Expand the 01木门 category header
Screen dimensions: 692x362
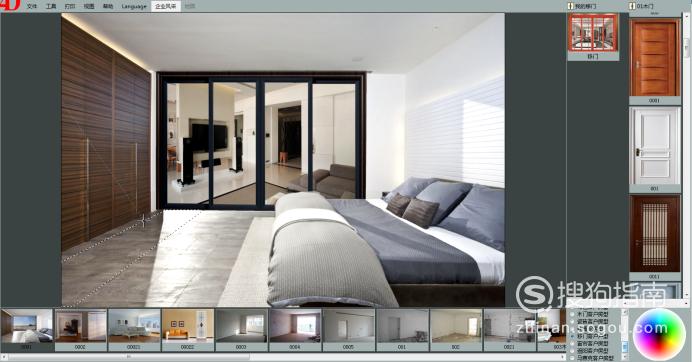pos(642,6)
